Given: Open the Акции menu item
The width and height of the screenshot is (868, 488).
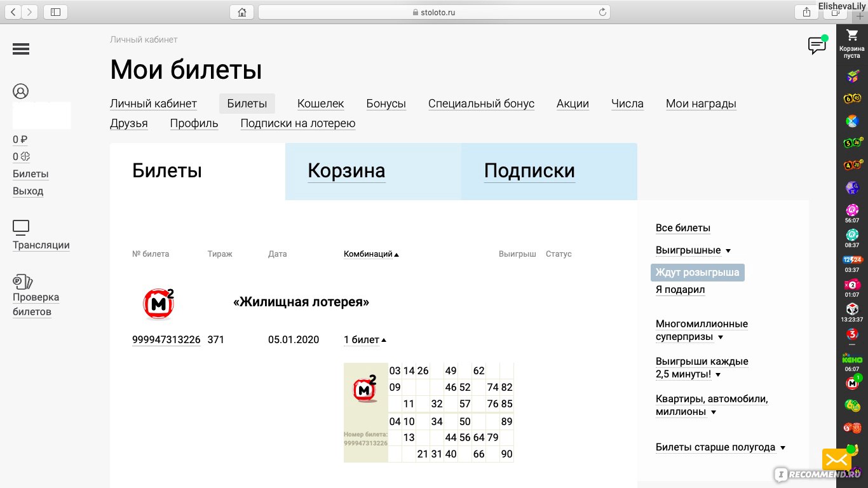Looking at the screenshot, I should pyautogui.click(x=573, y=104).
